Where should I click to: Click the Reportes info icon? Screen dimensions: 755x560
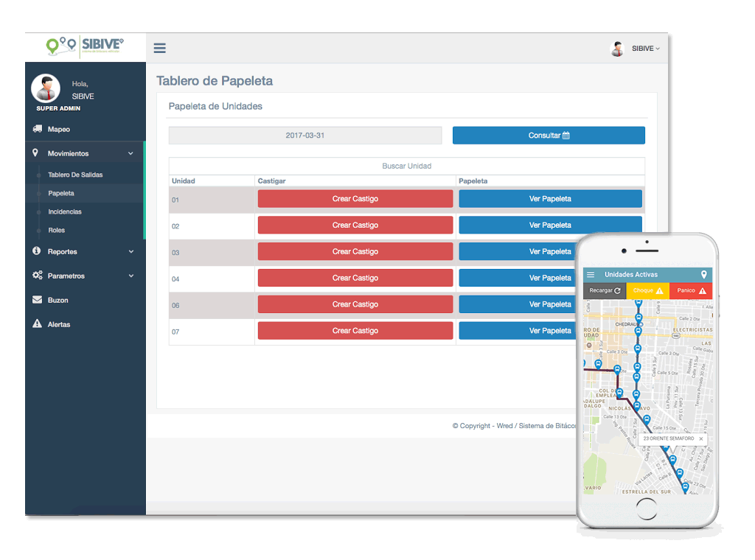(37, 251)
